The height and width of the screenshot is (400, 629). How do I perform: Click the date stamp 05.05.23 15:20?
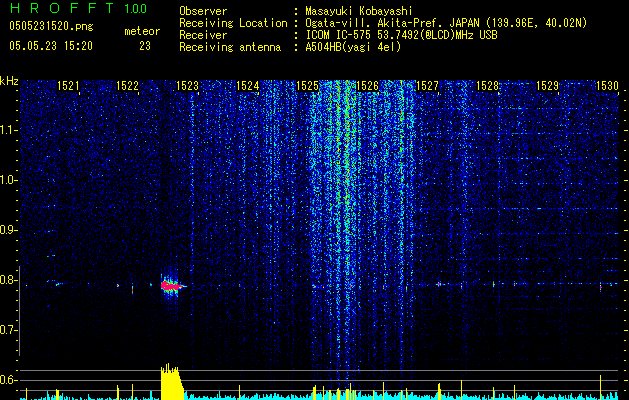[x=51, y=46]
